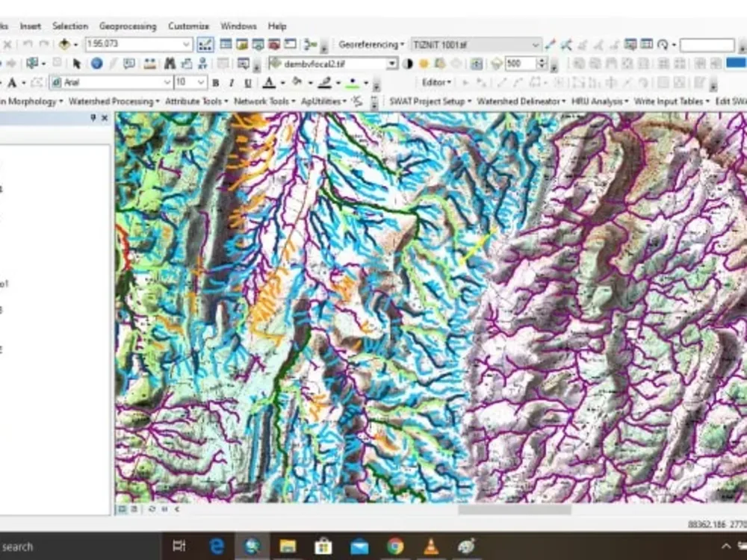Select the black arrow Select Elements tool
This screenshot has height=560, width=747.
[x=78, y=62]
